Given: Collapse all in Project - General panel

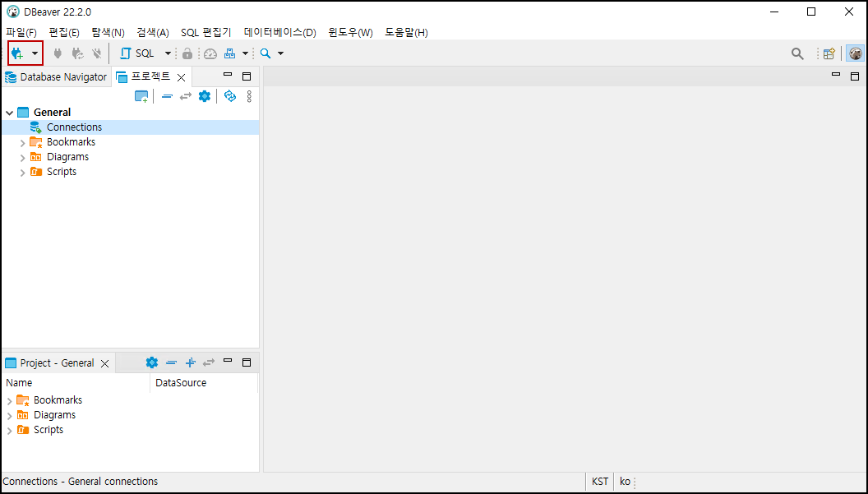Looking at the screenshot, I should [x=171, y=362].
